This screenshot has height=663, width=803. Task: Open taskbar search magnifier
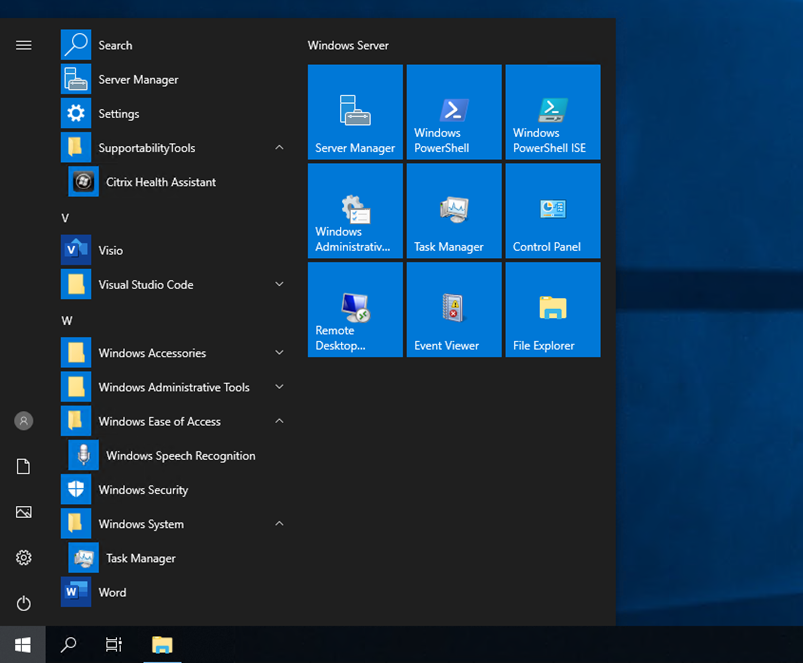68,645
